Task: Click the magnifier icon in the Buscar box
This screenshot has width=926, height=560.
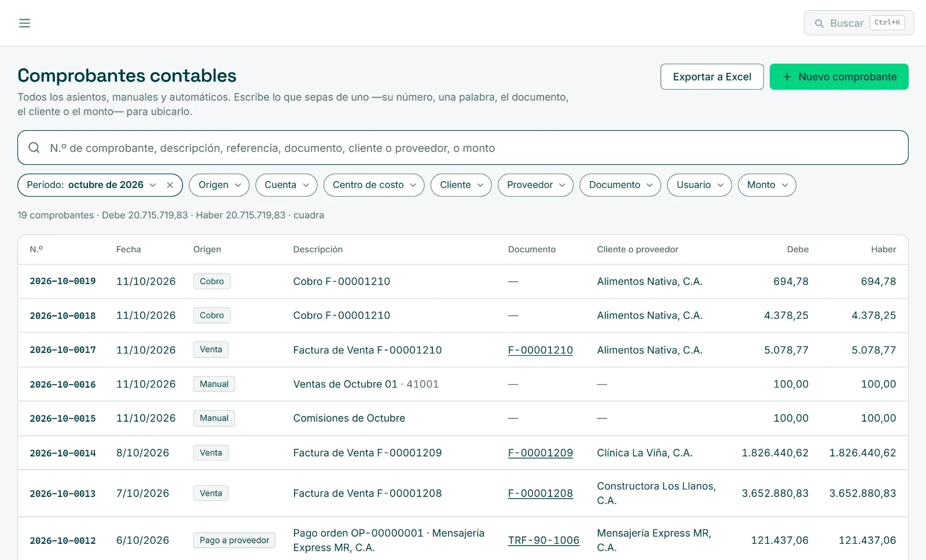Action: (819, 23)
